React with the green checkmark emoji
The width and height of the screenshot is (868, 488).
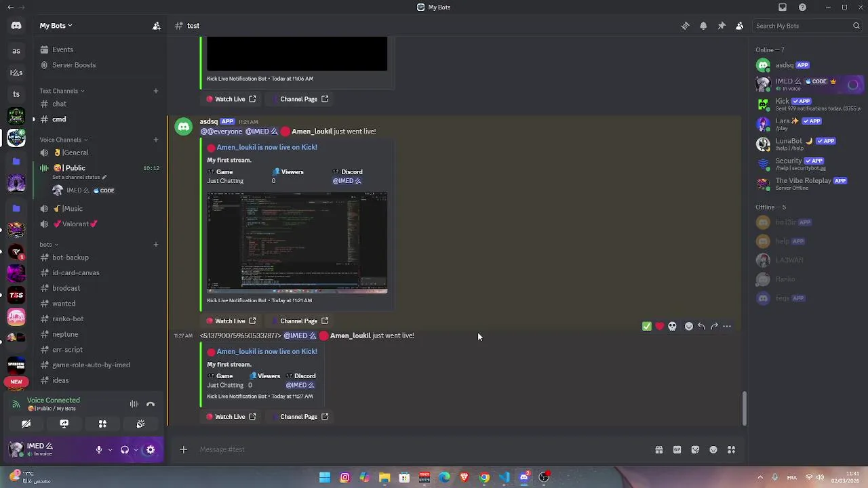point(647,327)
